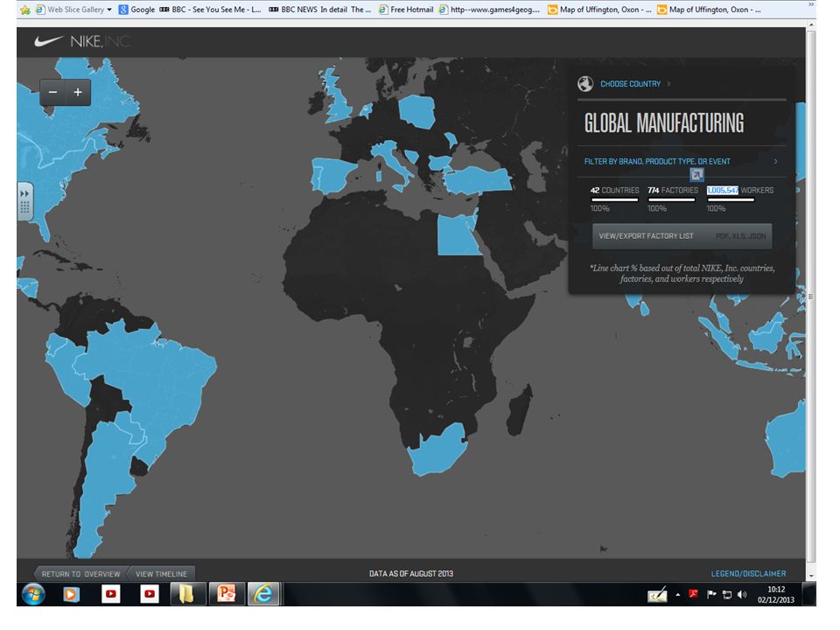Open the games4geog favorite link
Screen dimensions: 840x630
click(x=489, y=10)
